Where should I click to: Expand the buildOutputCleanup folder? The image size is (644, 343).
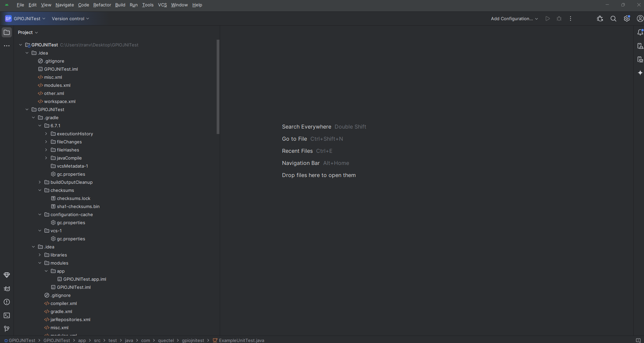click(40, 182)
